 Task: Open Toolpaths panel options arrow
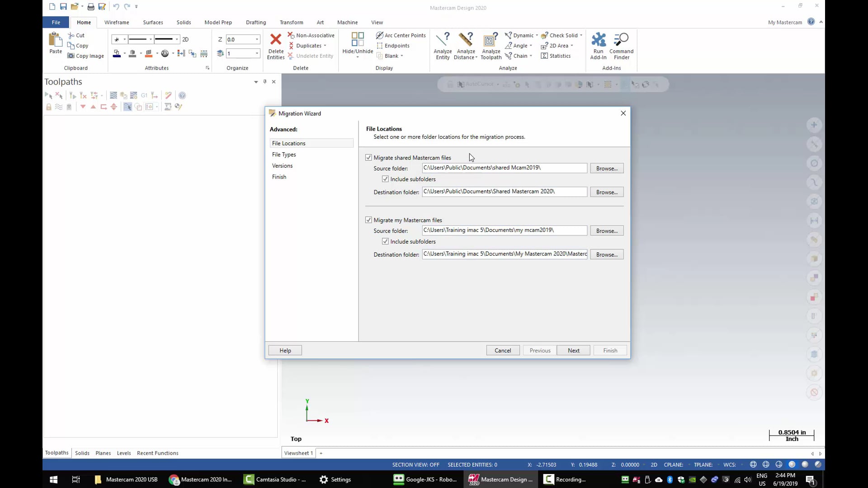(256, 82)
